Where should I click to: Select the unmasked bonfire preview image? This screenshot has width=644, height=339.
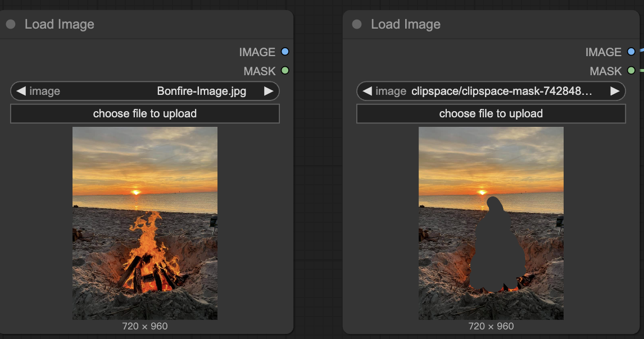coord(145,223)
